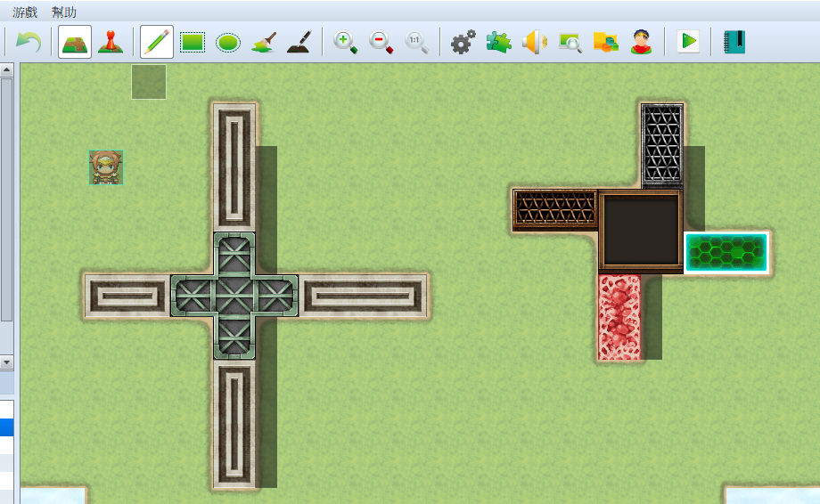Open the teal notebook icon
The height and width of the screenshot is (504, 820).
[734, 42]
